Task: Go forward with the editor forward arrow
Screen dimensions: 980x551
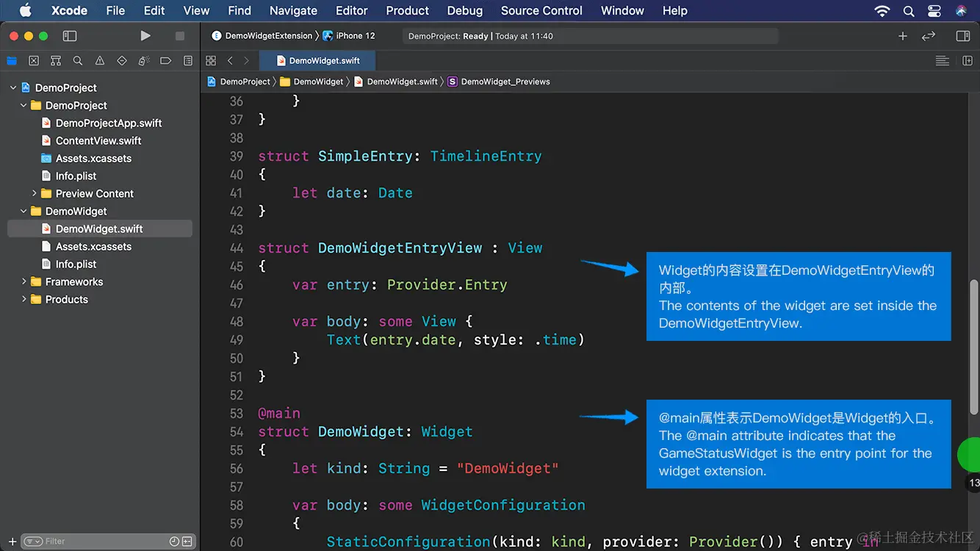Action: pos(246,61)
